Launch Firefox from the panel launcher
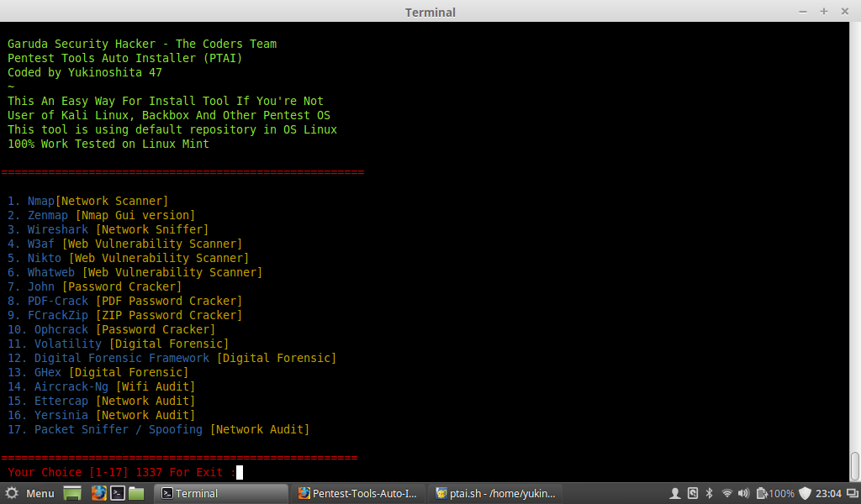Screen dimensions: 861x504 point(99,493)
